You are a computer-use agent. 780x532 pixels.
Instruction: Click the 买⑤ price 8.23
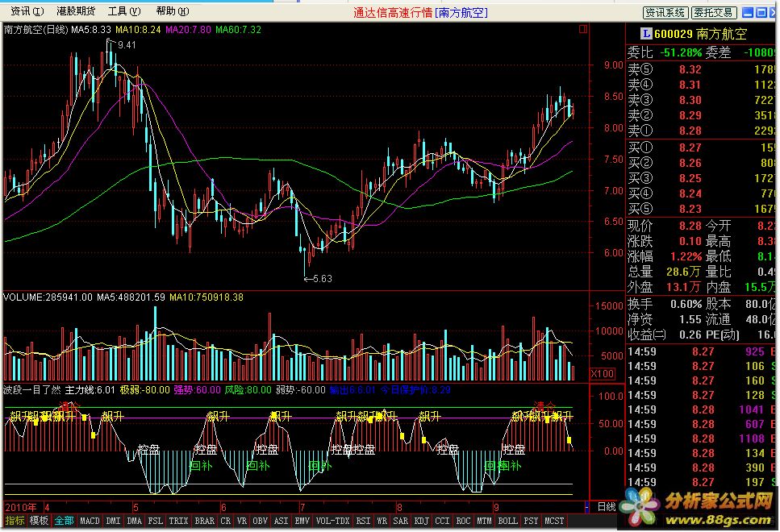[x=690, y=209]
